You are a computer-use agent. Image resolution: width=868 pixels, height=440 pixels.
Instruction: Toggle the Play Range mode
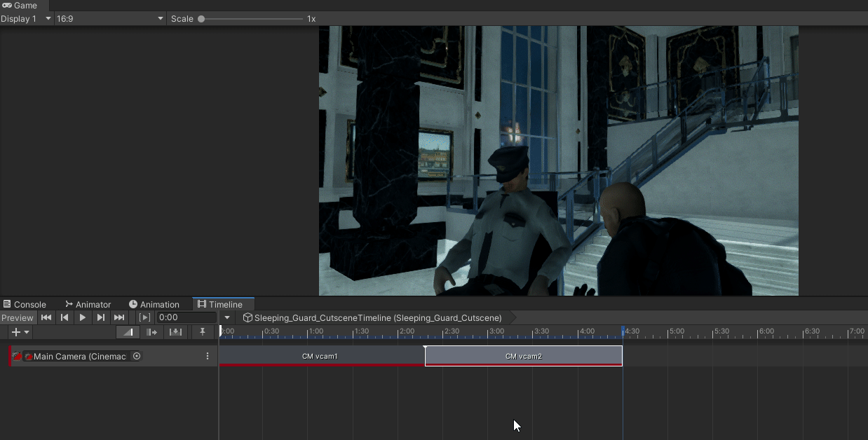[144, 317]
